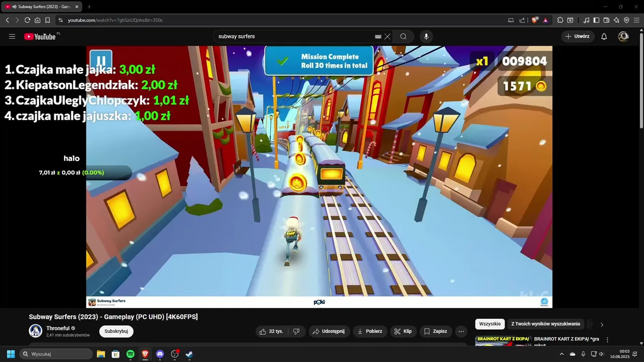
Task: Go back with browser back arrow
Action: (x=7, y=20)
